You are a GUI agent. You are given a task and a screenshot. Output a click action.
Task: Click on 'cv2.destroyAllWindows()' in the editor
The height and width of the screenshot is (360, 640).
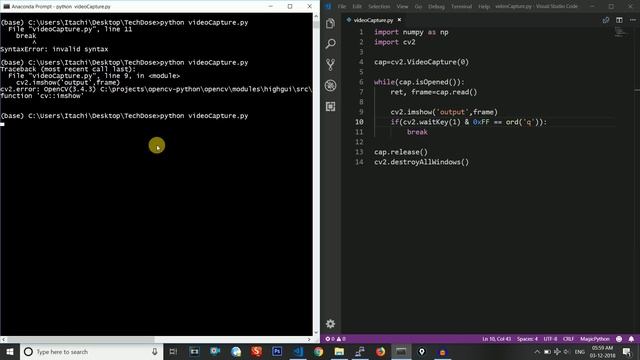pos(422,162)
